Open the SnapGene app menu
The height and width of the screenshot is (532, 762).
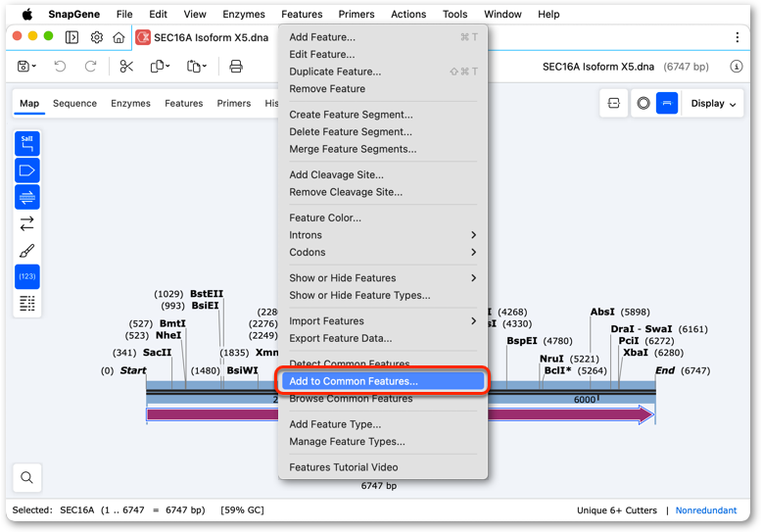point(73,14)
